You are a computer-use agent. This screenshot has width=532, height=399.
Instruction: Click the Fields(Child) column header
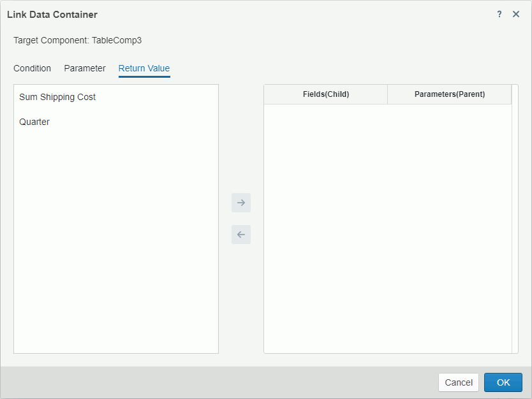pos(325,94)
